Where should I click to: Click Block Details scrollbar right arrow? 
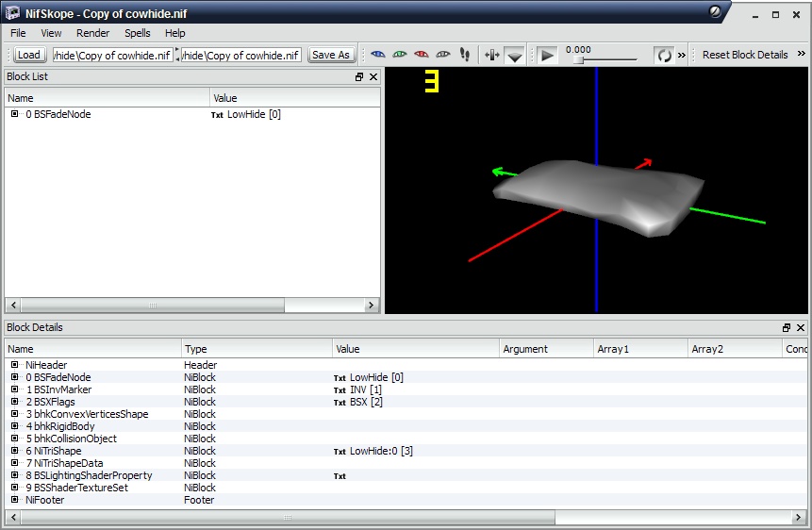click(798, 517)
